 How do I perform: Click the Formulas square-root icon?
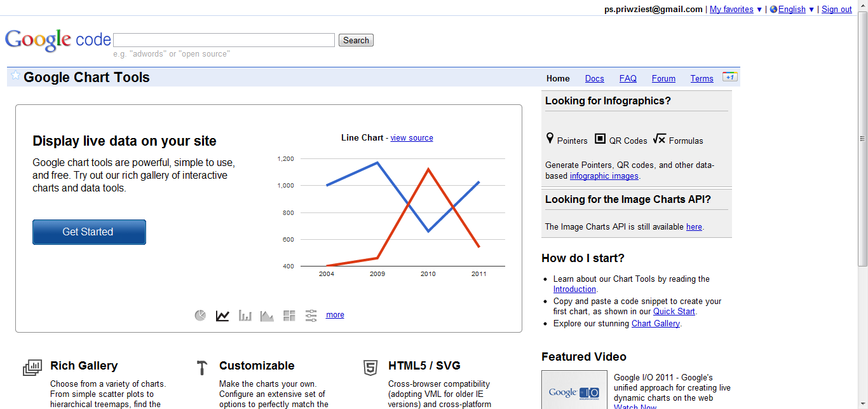tap(659, 139)
